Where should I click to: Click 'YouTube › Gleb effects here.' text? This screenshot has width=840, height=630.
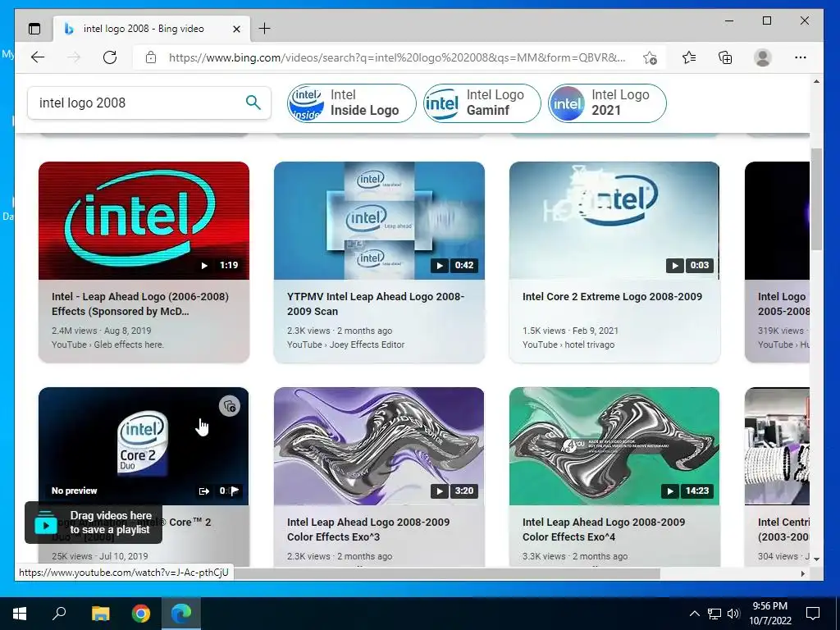click(107, 345)
